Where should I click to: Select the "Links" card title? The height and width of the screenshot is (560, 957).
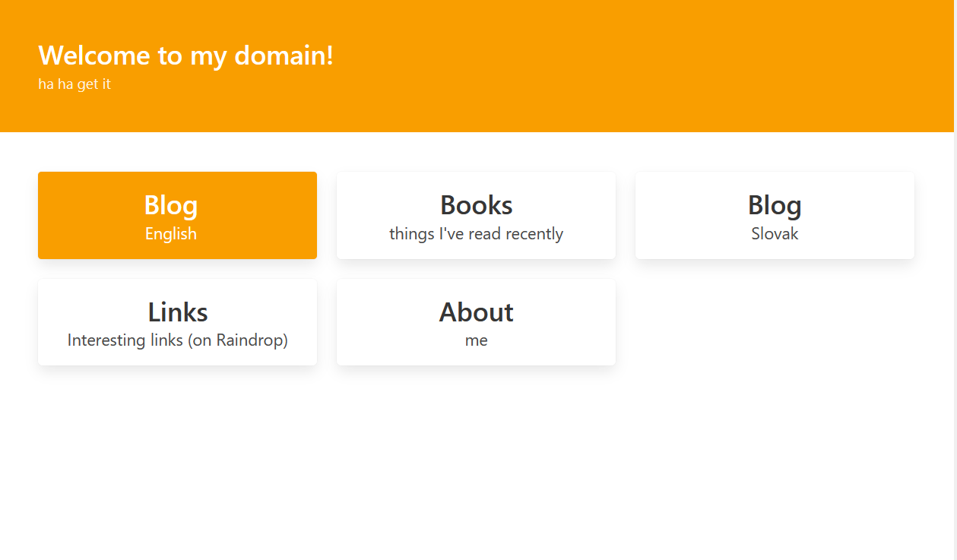click(177, 312)
